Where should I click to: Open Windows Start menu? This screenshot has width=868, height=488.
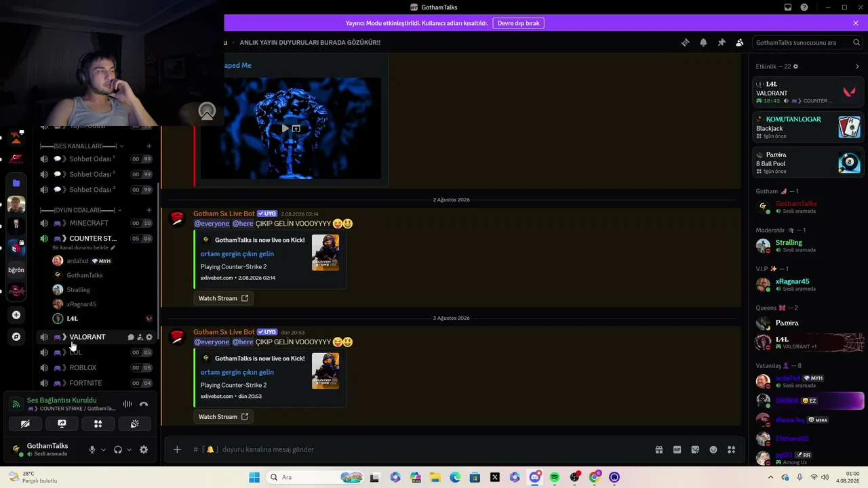(254, 477)
